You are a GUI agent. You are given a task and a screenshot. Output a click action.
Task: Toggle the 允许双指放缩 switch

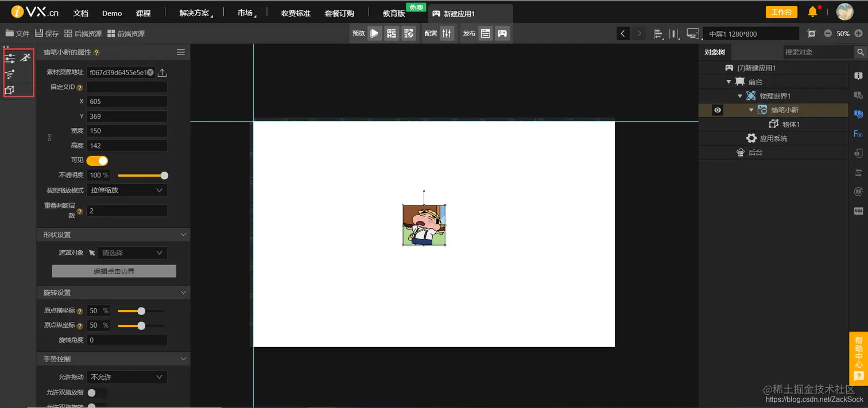pos(97,393)
